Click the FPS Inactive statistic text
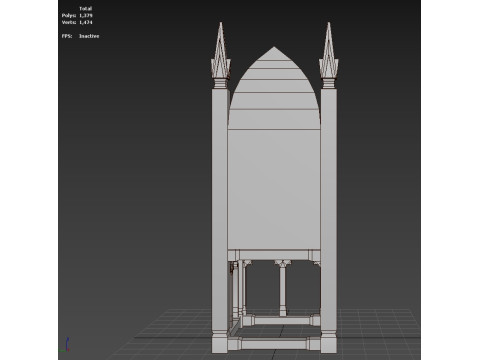Screen dimensions: 480x360 coord(80,36)
